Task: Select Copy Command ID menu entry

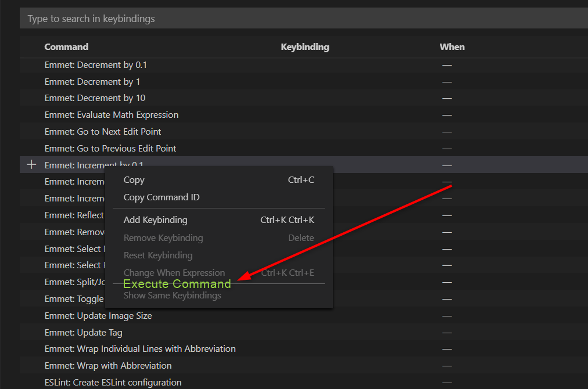Action: click(218, 197)
